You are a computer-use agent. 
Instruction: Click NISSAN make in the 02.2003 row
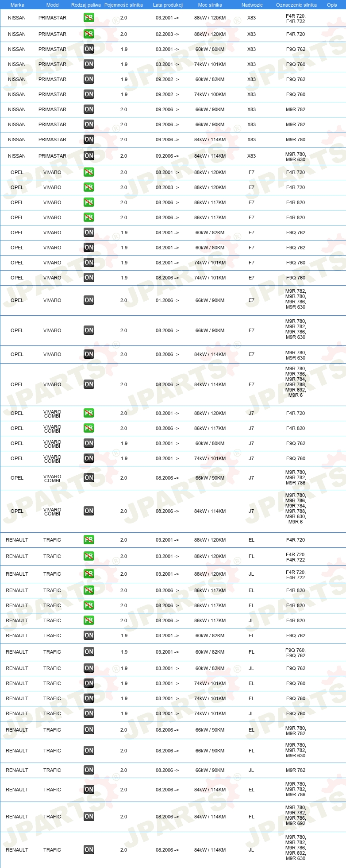[17, 34]
